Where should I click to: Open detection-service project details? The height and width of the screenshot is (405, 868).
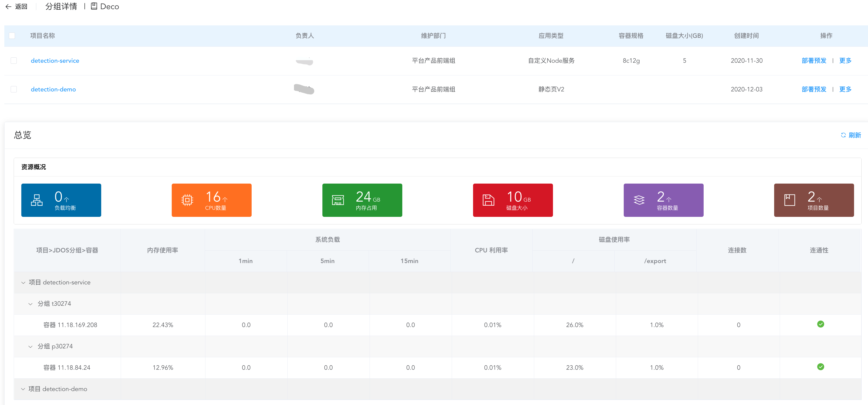(x=55, y=60)
